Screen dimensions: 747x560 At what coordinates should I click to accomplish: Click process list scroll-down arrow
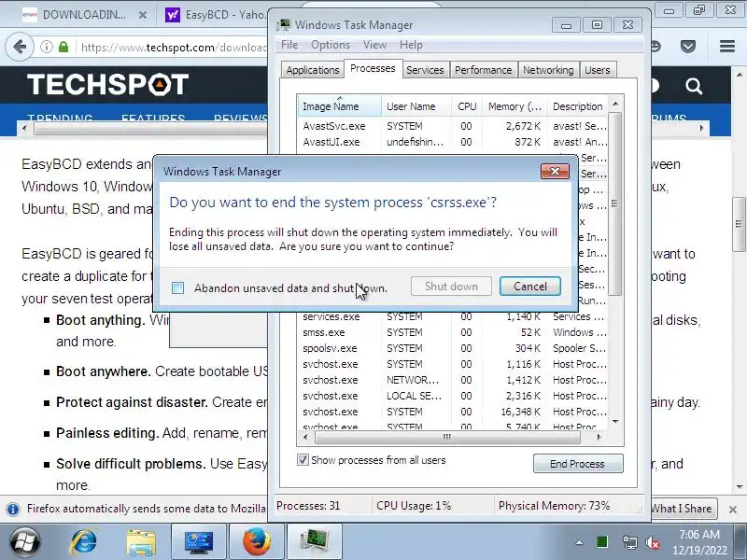(x=615, y=422)
